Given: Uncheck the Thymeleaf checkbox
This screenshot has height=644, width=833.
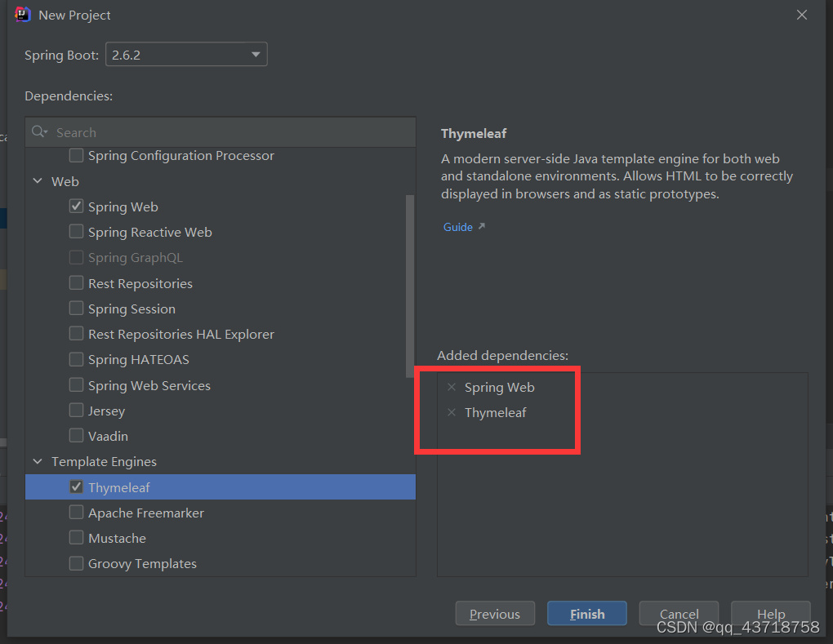Looking at the screenshot, I should pyautogui.click(x=77, y=486).
